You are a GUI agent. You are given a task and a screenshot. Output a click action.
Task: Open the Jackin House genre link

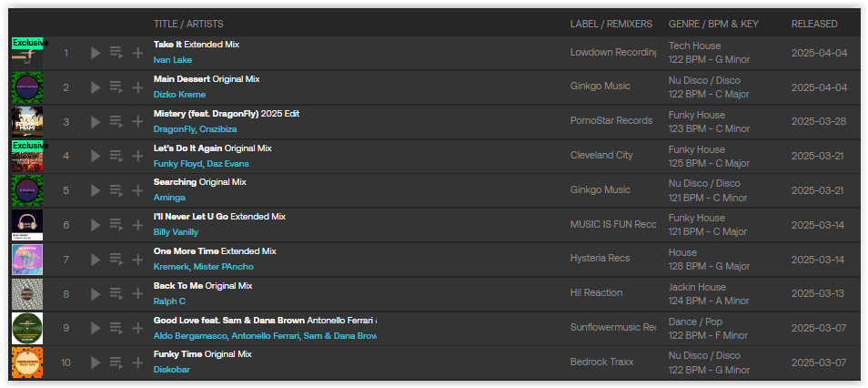(x=697, y=287)
